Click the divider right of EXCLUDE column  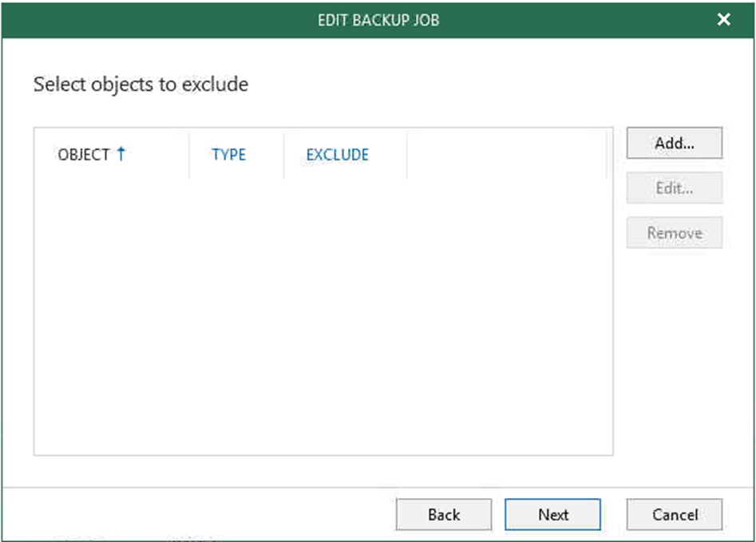click(x=407, y=155)
